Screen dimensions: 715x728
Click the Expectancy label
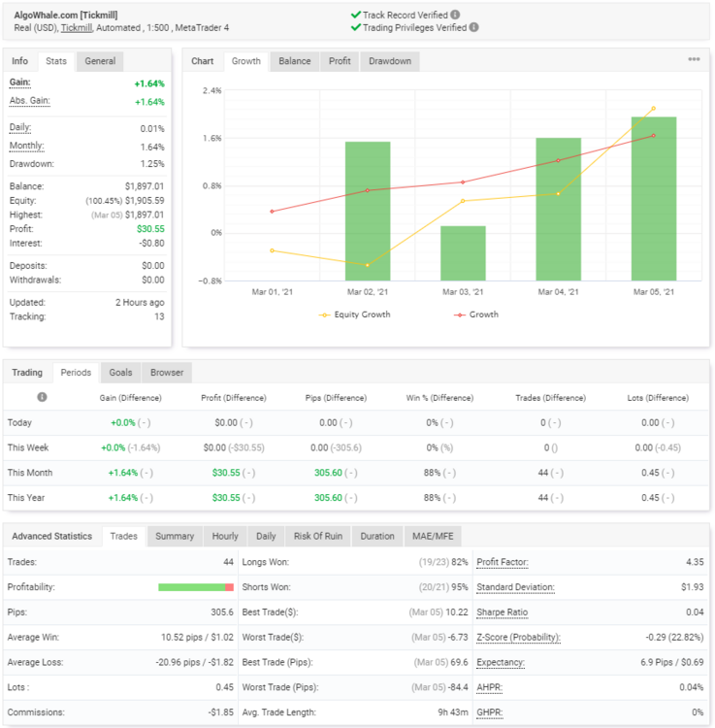pos(501,663)
